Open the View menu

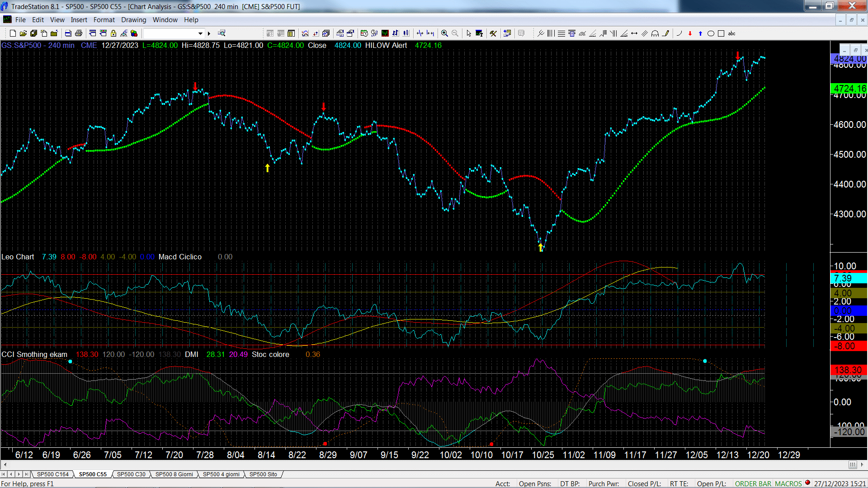coord(57,20)
